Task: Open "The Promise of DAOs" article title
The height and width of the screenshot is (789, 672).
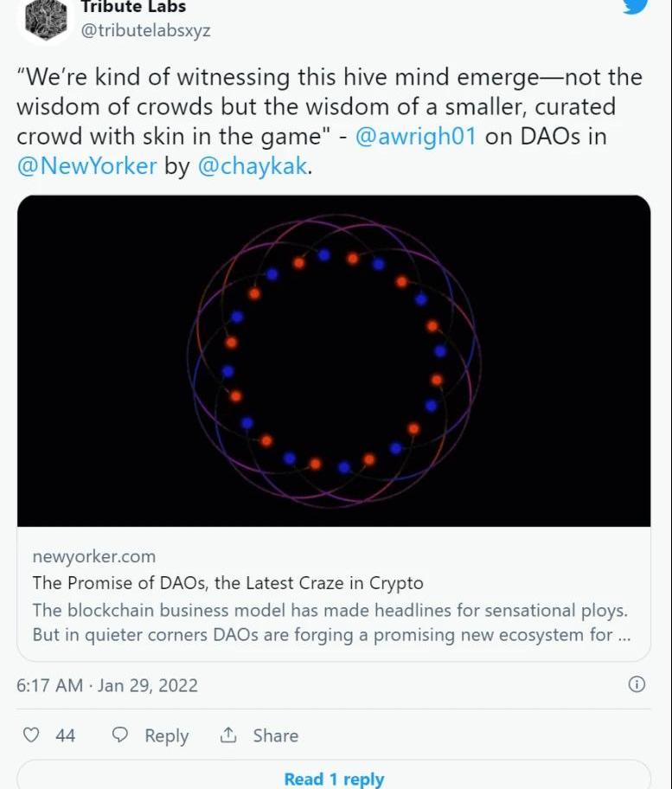Action: [227, 582]
